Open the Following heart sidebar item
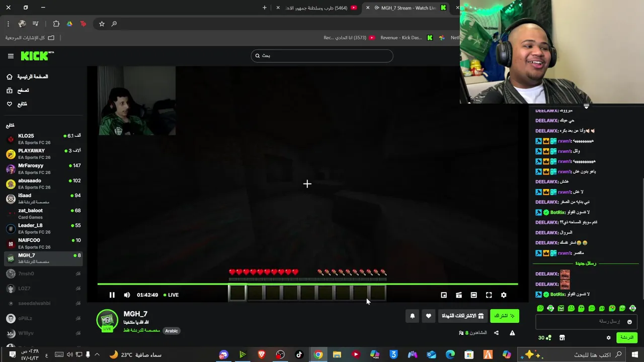The image size is (644, 362). coord(17,104)
